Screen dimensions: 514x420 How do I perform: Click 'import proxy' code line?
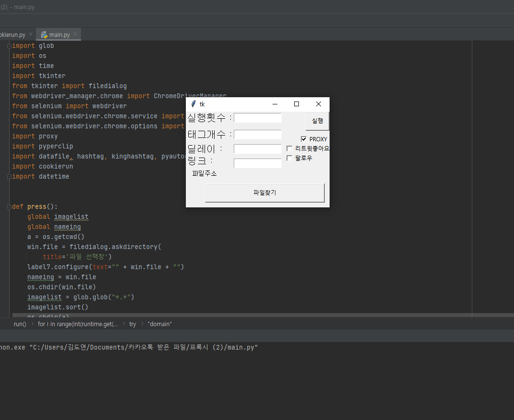(35, 136)
